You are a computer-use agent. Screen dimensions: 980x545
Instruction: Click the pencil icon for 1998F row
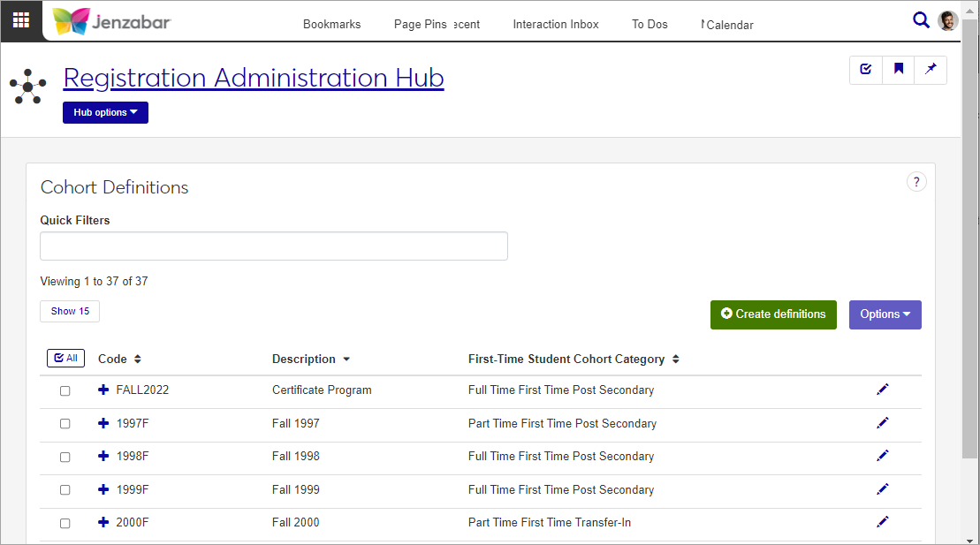[882, 456]
